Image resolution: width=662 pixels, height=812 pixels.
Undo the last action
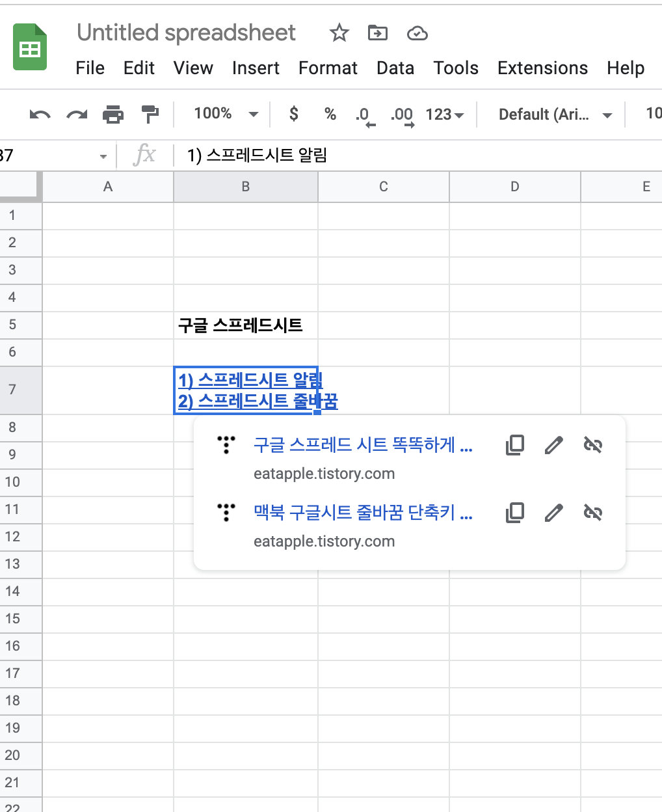(x=40, y=115)
